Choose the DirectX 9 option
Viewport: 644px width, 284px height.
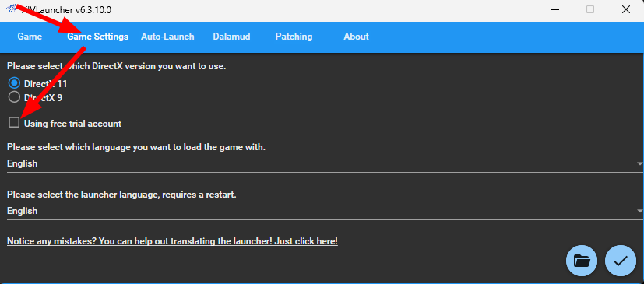coord(14,97)
